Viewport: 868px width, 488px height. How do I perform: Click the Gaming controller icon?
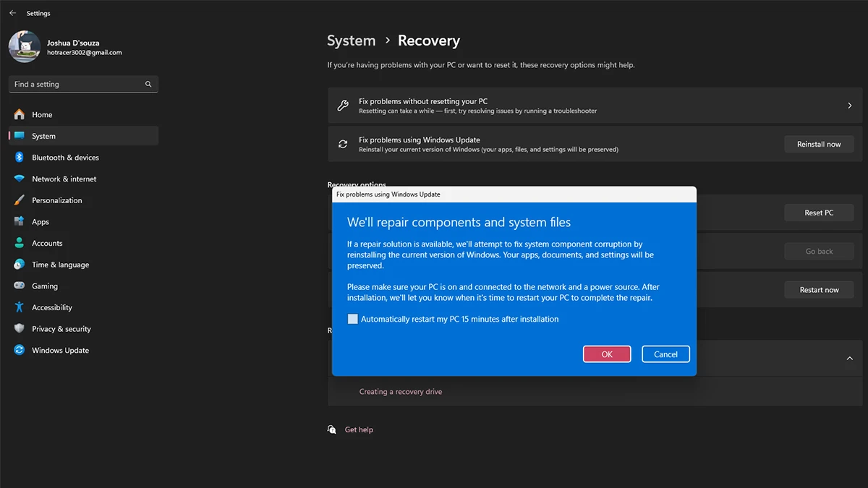click(x=19, y=286)
